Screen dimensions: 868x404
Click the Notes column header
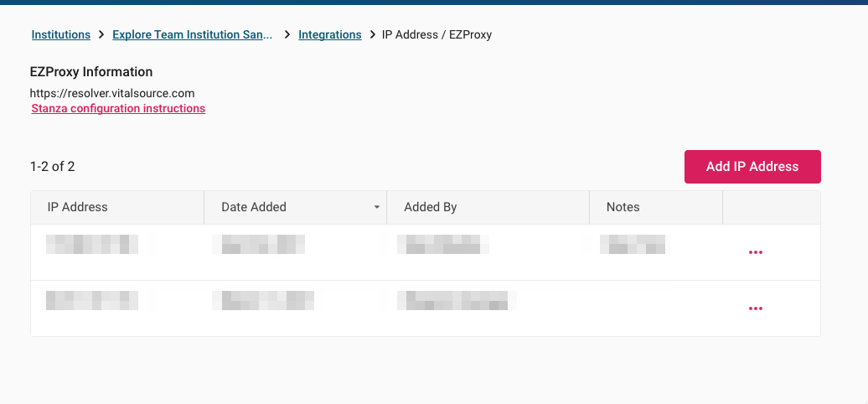(x=656, y=208)
